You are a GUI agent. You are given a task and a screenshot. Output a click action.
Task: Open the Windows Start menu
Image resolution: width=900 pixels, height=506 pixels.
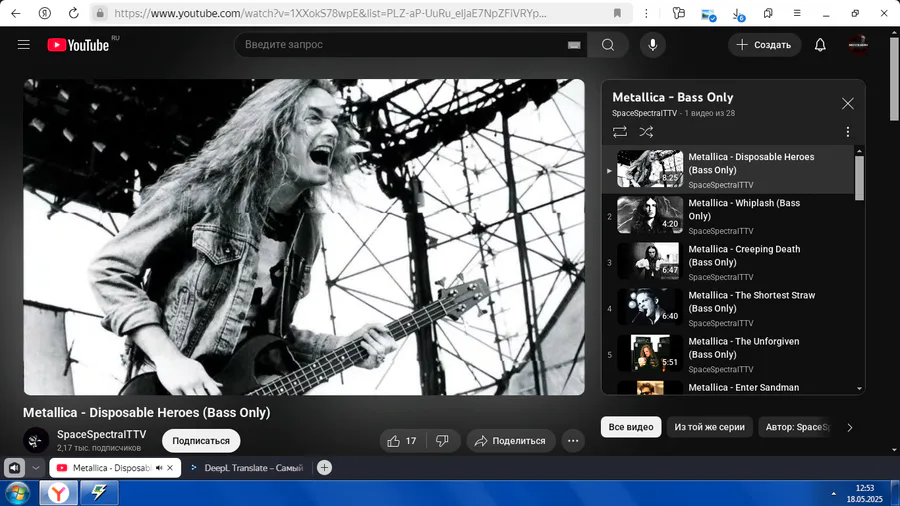click(17, 493)
